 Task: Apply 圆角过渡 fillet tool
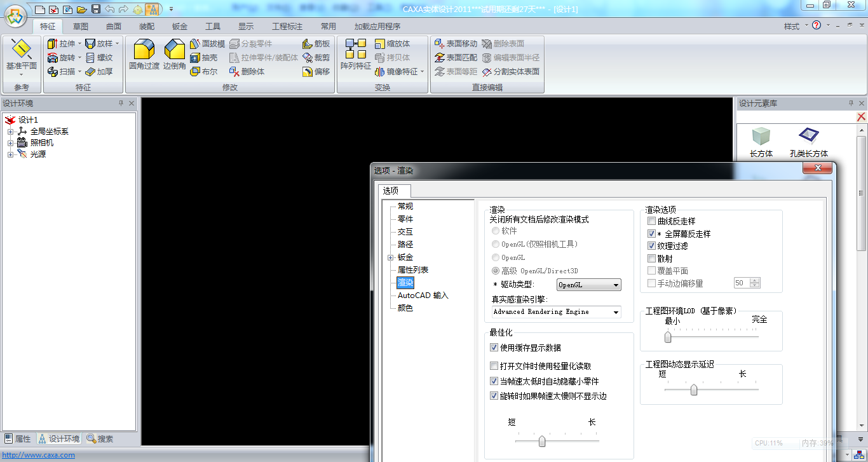[144, 55]
